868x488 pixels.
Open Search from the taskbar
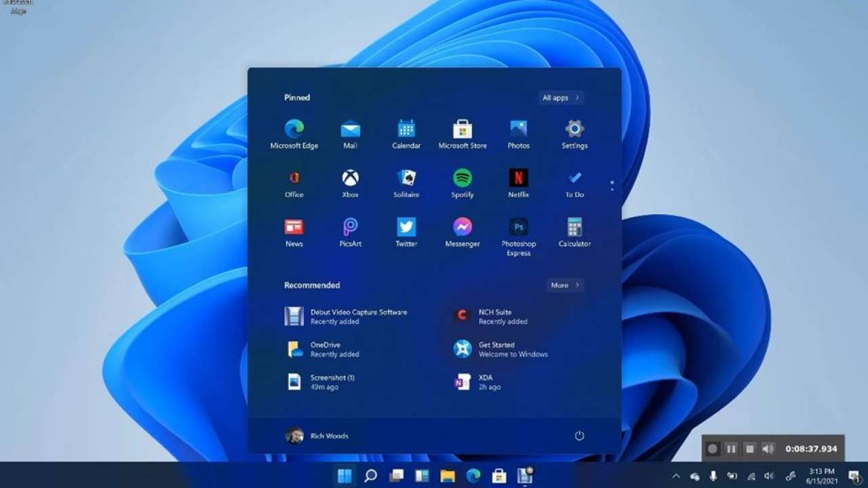click(370, 476)
